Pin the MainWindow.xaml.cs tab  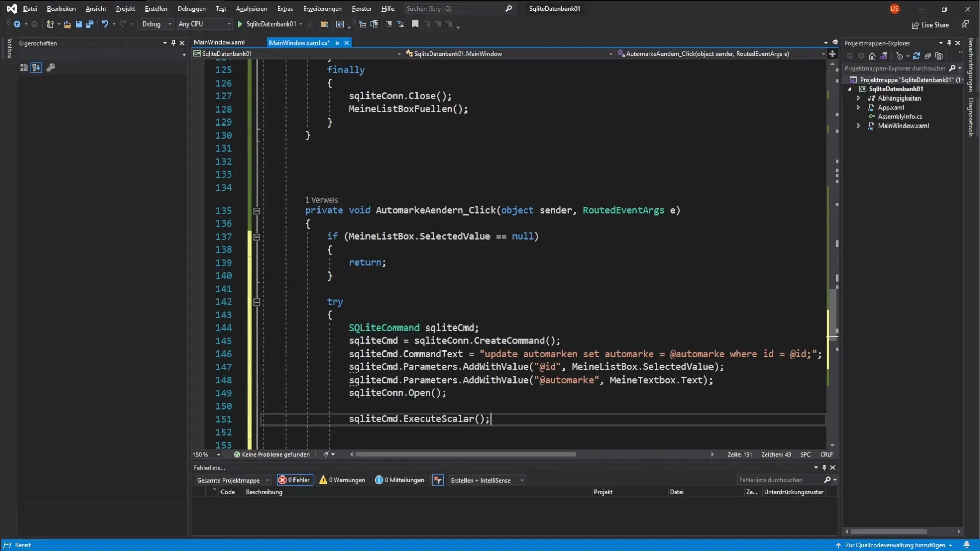point(337,43)
